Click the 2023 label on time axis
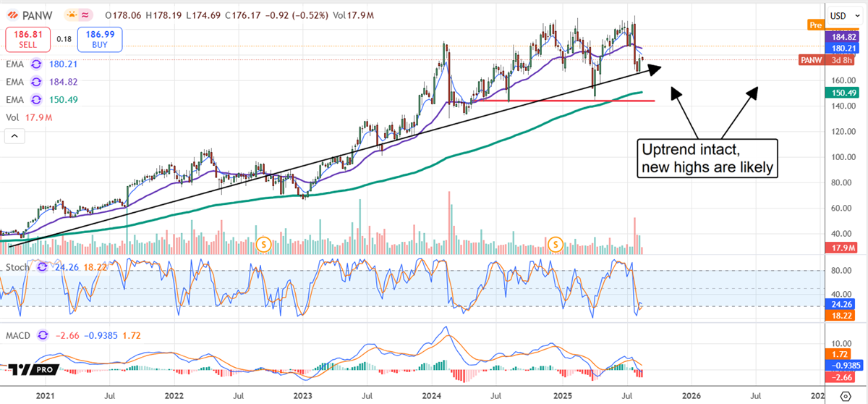Image resolution: width=868 pixels, height=404 pixels. pyautogui.click(x=302, y=396)
